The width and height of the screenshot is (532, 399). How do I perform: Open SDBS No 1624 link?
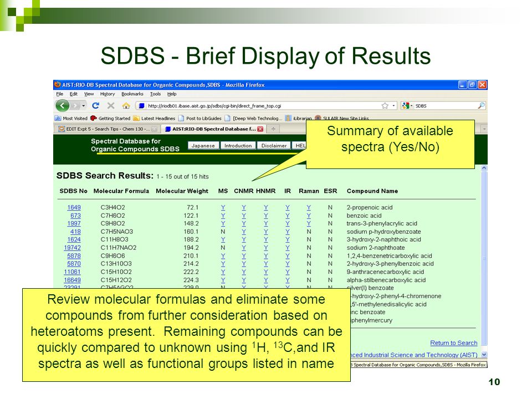(x=74, y=239)
